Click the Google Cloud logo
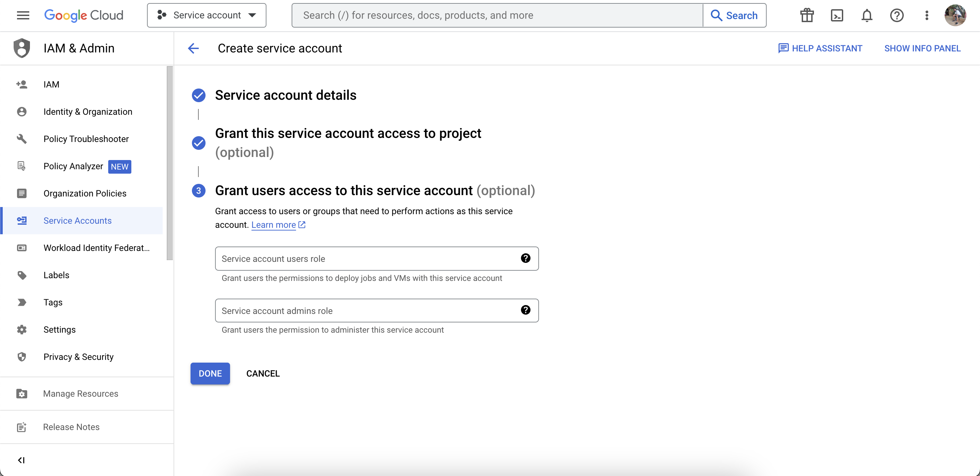The width and height of the screenshot is (980, 476). [84, 15]
